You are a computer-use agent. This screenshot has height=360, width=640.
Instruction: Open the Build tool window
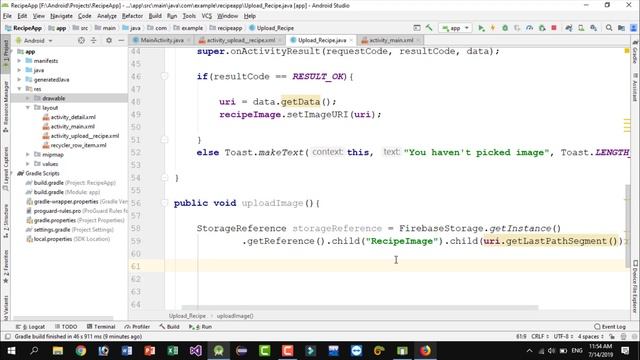169,327
